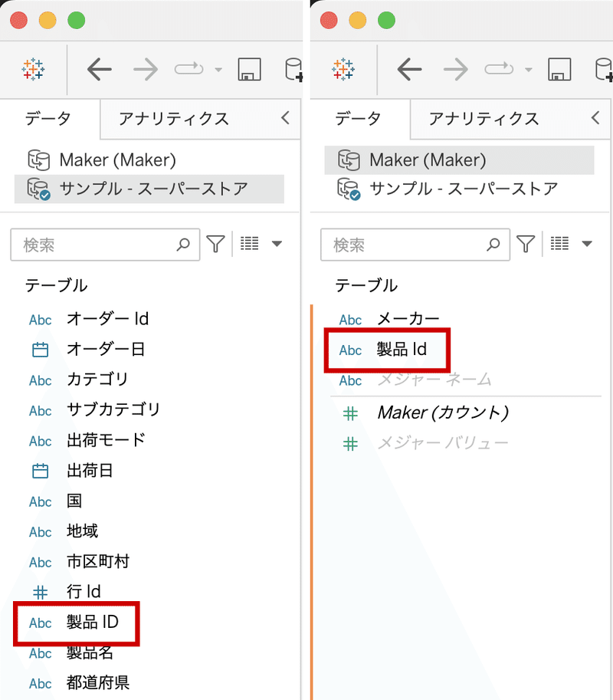Select the 国 field
Image resolution: width=613 pixels, height=700 pixels.
(74, 501)
